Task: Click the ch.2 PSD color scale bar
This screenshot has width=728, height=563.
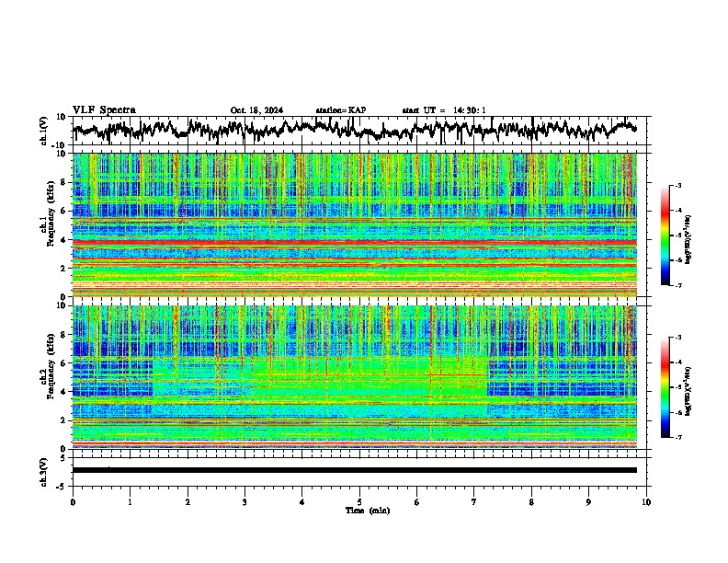Action: point(665,387)
